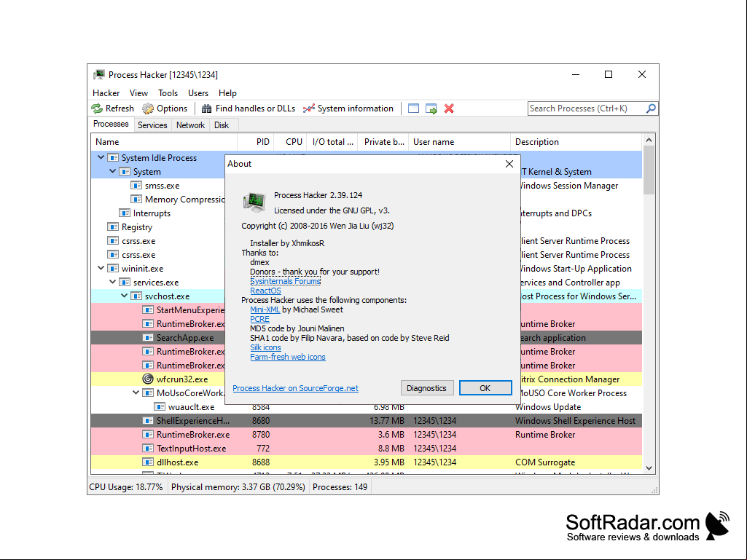Click the Interrupts process icon

pos(125,213)
